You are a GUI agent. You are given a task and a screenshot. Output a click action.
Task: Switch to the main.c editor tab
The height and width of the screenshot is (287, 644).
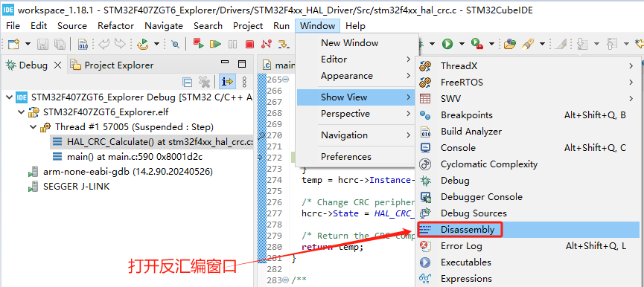[279, 65]
